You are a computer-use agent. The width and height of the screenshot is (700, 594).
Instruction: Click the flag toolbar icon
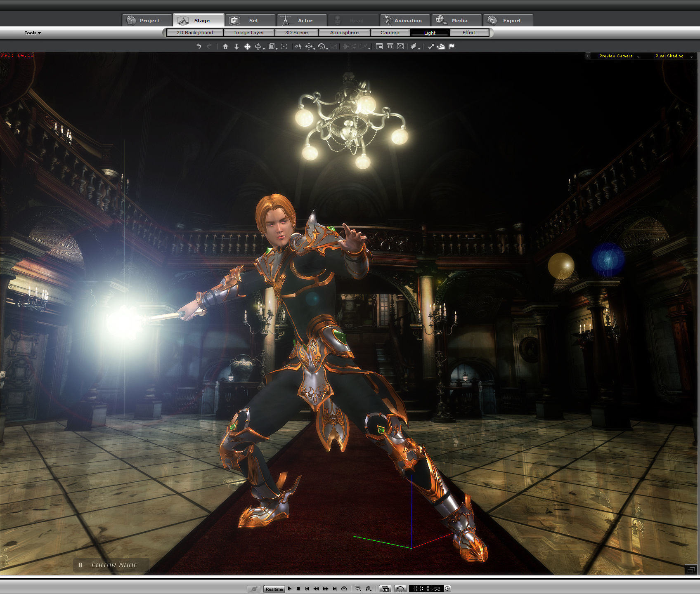452,47
